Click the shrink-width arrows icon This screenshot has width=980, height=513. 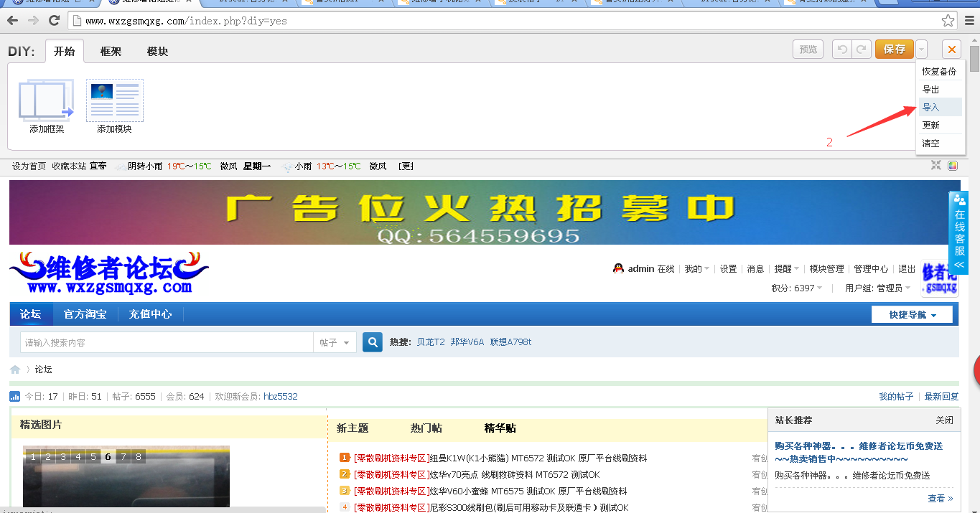point(936,166)
